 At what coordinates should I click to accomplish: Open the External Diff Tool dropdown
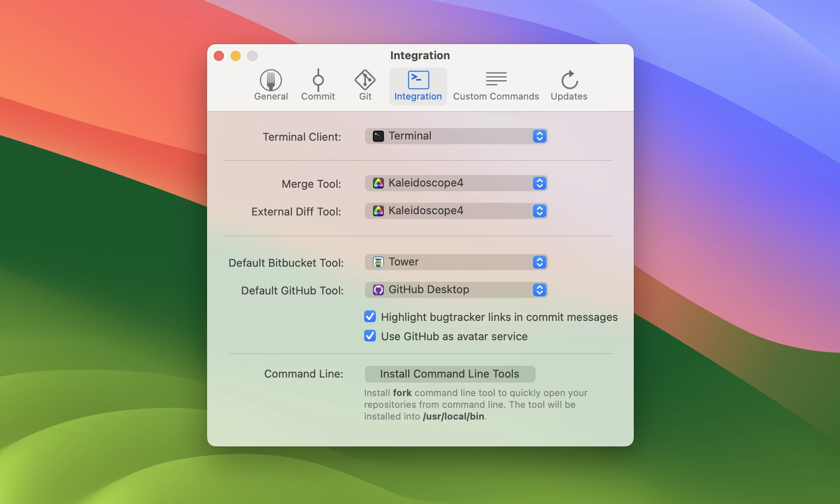(456, 211)
